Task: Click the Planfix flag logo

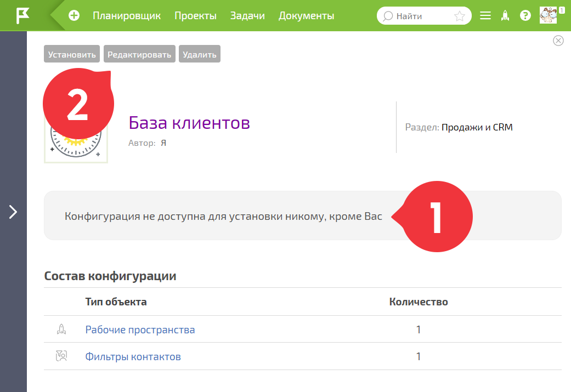Action: coord(22,16)
